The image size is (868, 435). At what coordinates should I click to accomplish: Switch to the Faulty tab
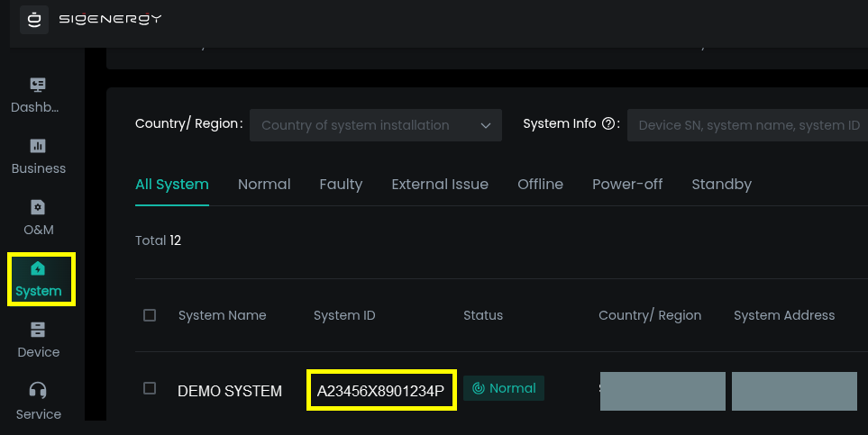pyautogui.click(x=341, y=184)
